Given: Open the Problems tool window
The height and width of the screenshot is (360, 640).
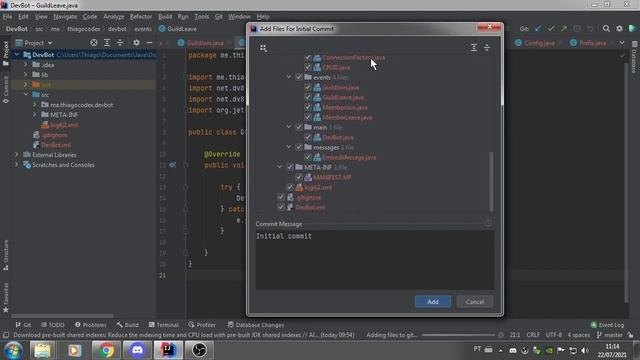Looking at the screenshot, I should 91,325.
